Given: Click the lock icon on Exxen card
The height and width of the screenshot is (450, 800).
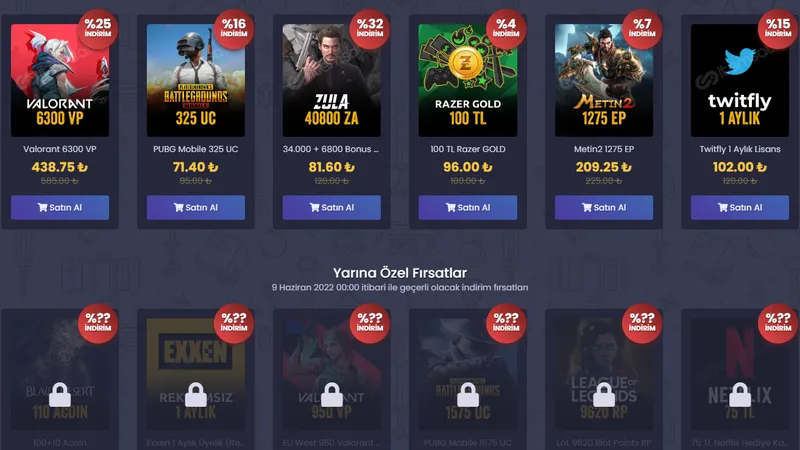Looking at the screenshot, I should (x=195, y=394).
